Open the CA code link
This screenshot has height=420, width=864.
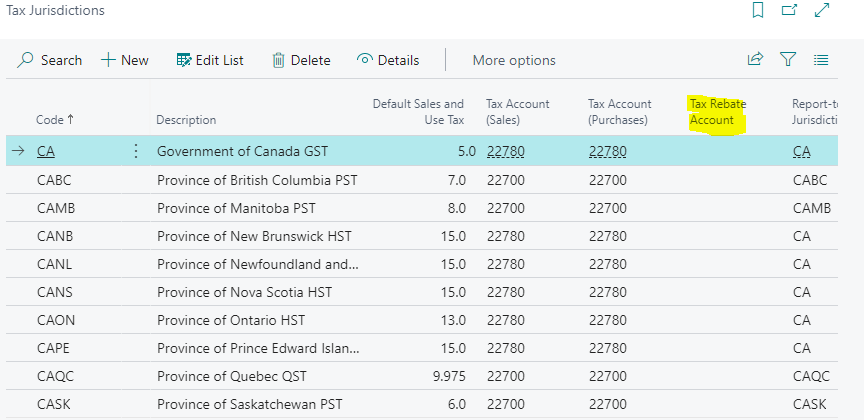click(x=46, y=152)
